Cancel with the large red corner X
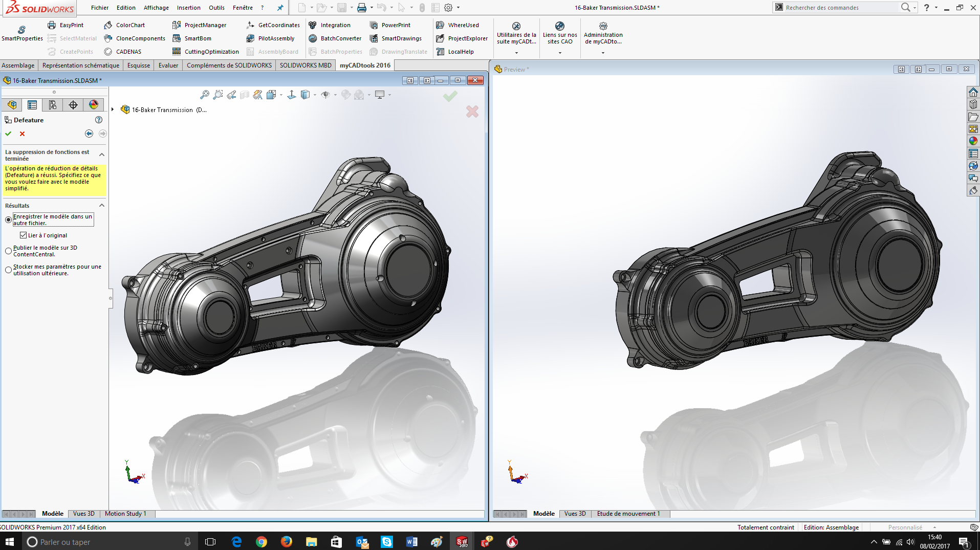This screenshot has width=980, height=550. click(x=472, y=112)
